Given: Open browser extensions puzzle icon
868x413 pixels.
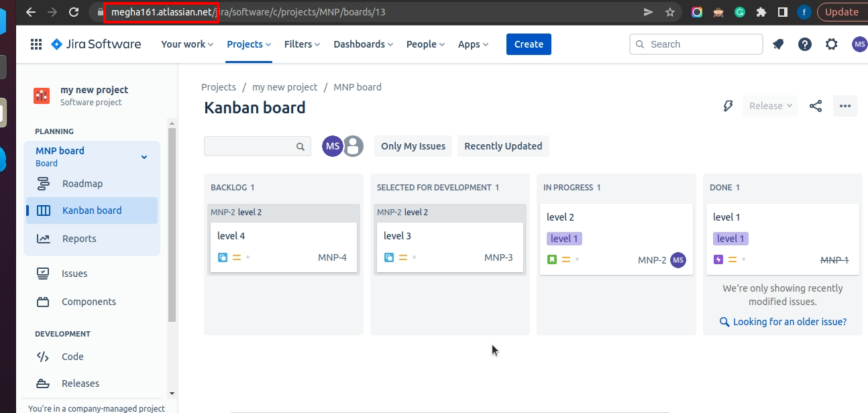Looking at the screenshot, I should [x=761, y=12].
